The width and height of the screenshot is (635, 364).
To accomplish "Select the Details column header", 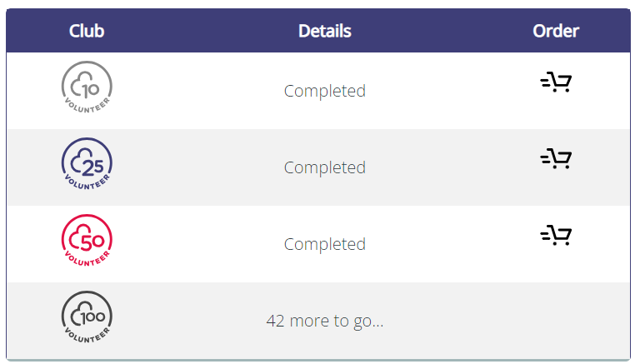I will (325, 31).
